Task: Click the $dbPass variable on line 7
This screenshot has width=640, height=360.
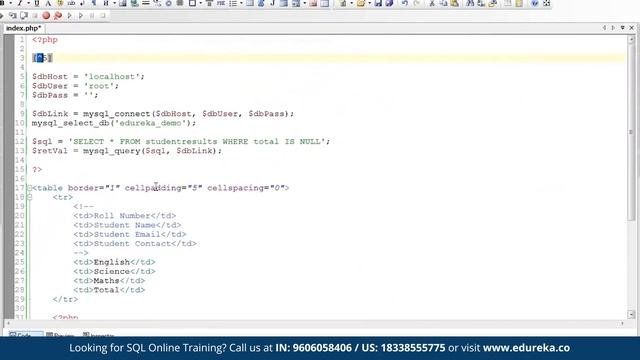Action: (50, 95)
